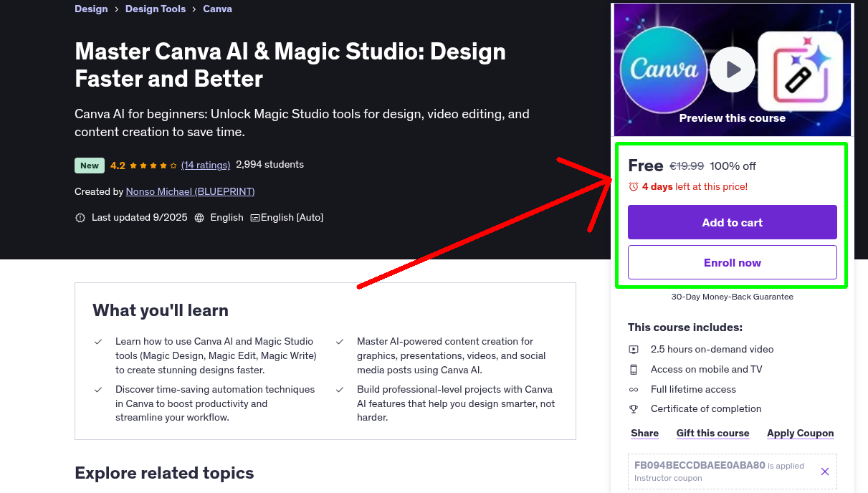The width and height of the screenshot is (868, 493).
Task: Click the Canva logo in preview thumbnail
Action: coord(664,70)
